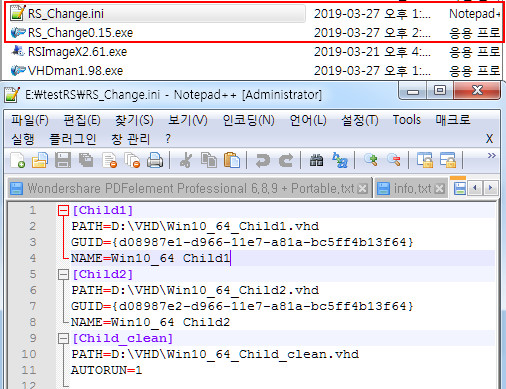Select RSImageX2.61.exe in file list
The height and width of the screenshot is (389, 506).
click(x=77, y=52)
